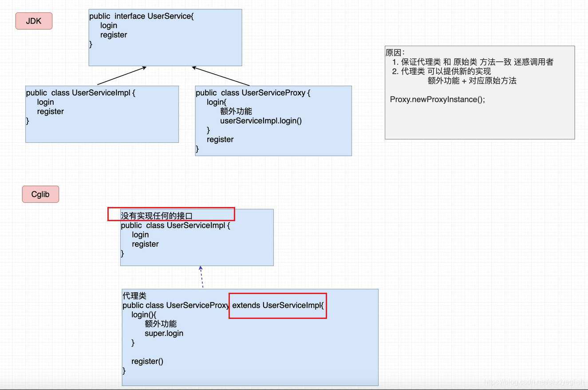
Task: Click '1. 保证代理类 和 原始类 方法一致 迷惑调用者' line
Action: (473, 62)
